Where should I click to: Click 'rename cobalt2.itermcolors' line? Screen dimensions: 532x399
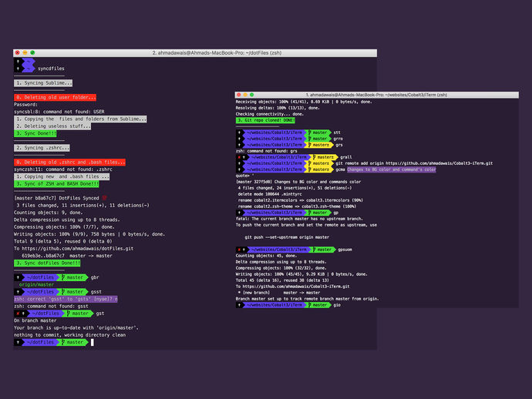click(x=300, y=200)
